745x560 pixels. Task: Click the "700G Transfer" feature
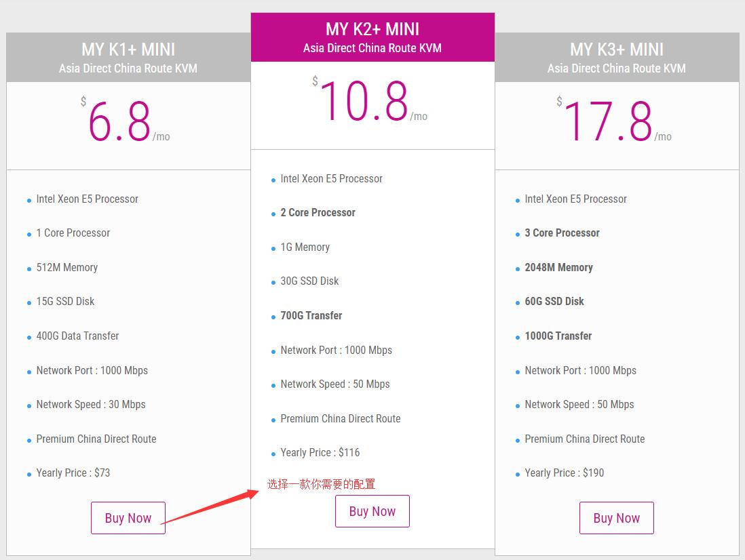(311, 315)
